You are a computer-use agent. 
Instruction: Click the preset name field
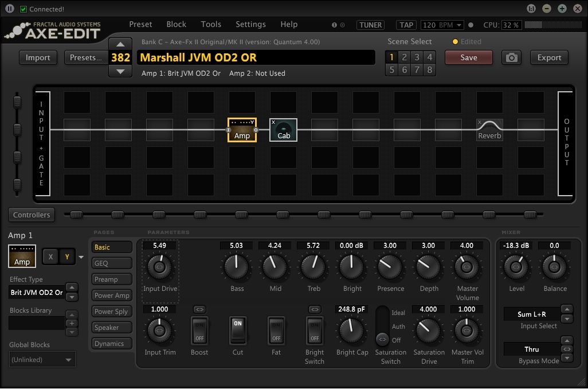point(256,57)
